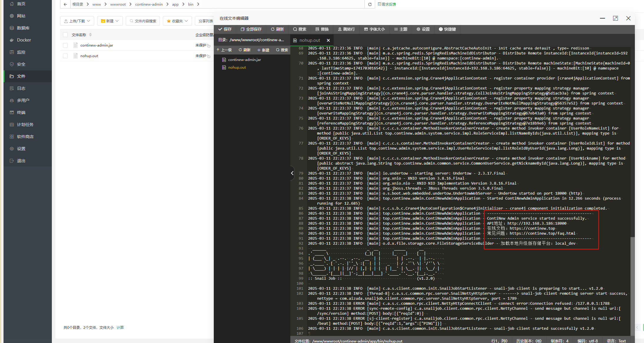Expand the 上传/下载 dropdown

tap(77, 21)
